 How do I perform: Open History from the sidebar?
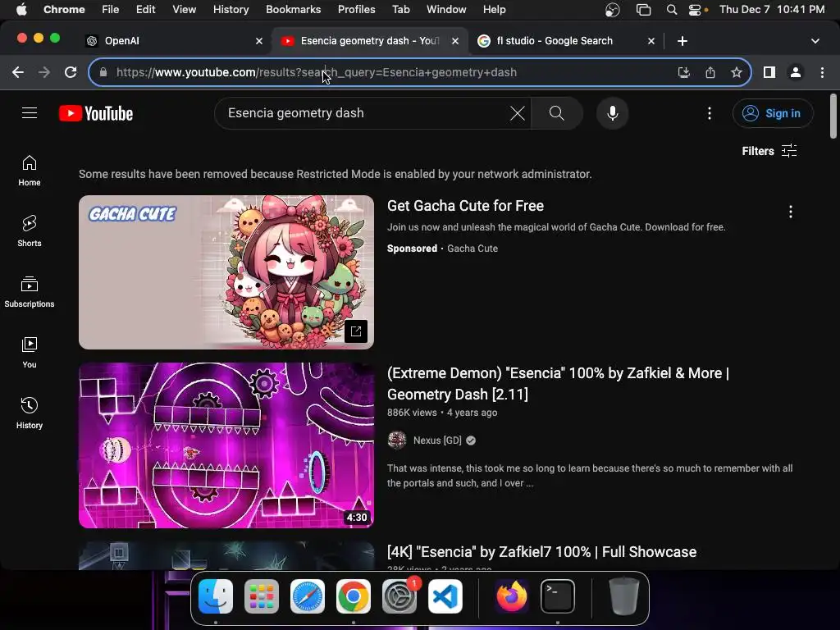[30, 413]
